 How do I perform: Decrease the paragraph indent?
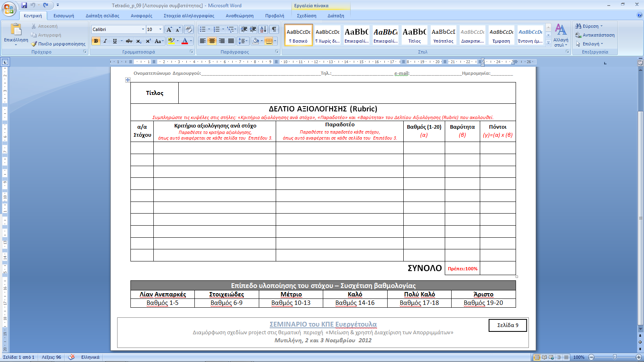click(x=244, y=29)
